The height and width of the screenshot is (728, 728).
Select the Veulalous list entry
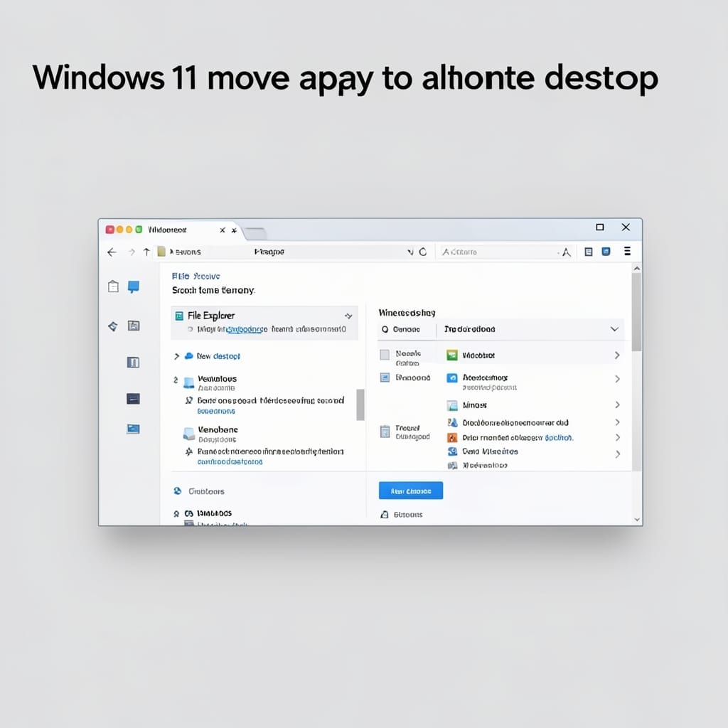[217, 383]
